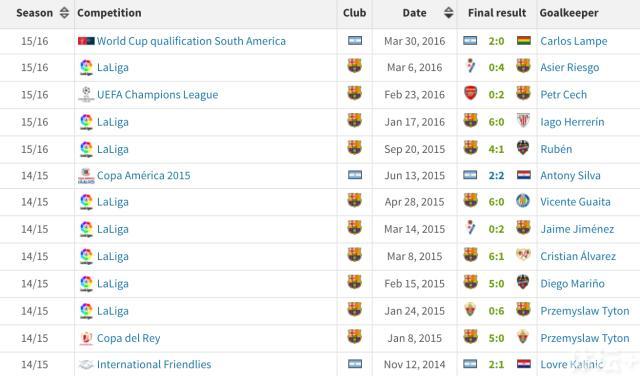The height and width of the screenshot is (376, 640).
Task: Open the 2:2 result of Copa América match
Action: click(x=496, y=176)
